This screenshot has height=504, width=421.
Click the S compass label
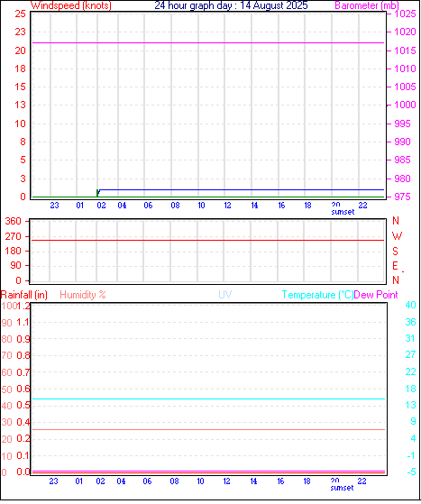[395, 251]
